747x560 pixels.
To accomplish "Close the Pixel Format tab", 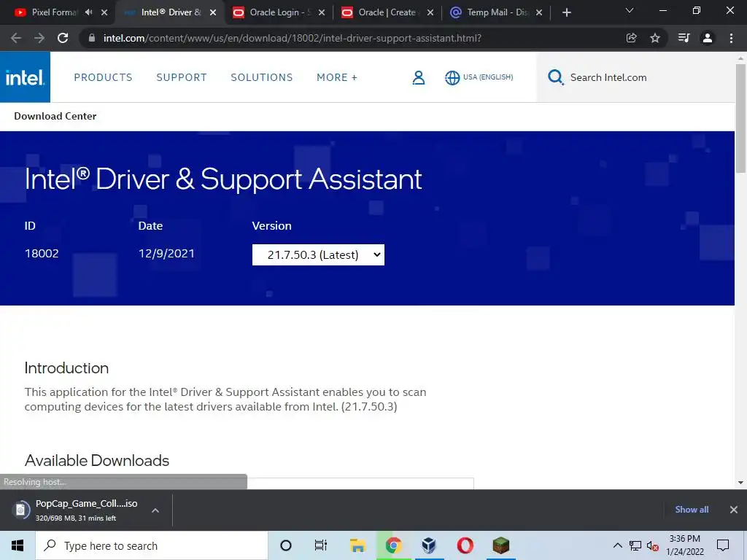I will (104, 12).
